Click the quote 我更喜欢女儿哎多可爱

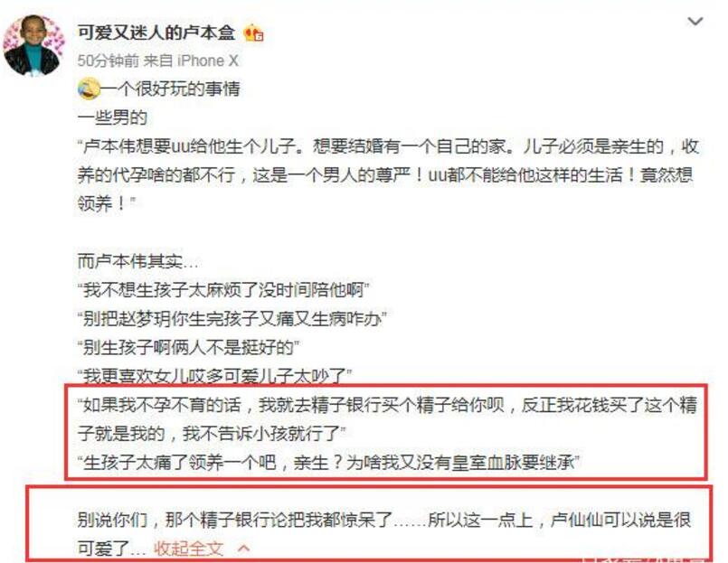[x=215, y=376]
